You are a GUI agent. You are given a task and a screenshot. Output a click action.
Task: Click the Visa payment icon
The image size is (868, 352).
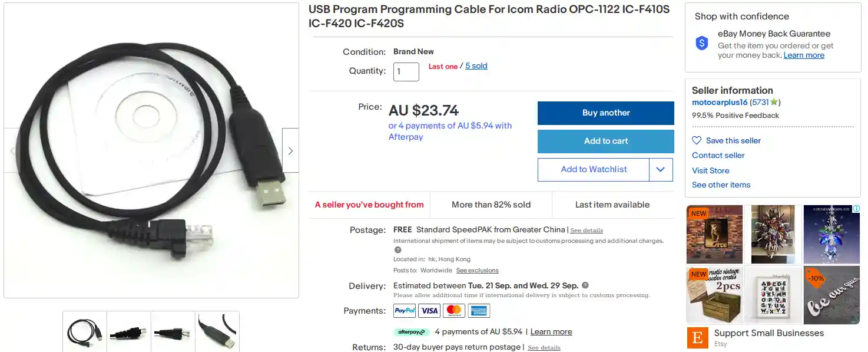pos(429,310)
